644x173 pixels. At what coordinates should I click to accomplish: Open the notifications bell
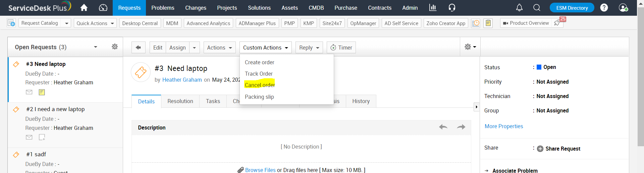519,8
